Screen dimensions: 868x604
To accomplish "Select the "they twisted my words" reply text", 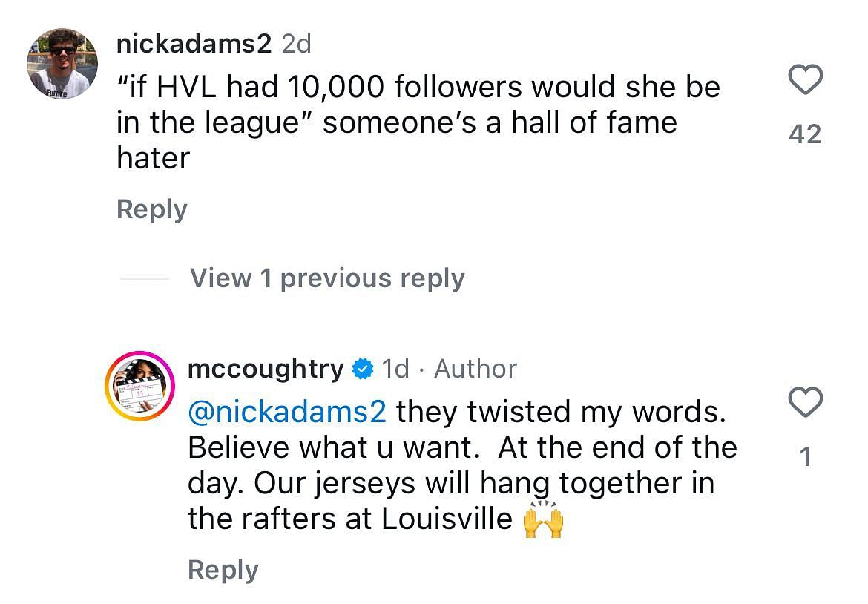I will (x=560, y=411).
